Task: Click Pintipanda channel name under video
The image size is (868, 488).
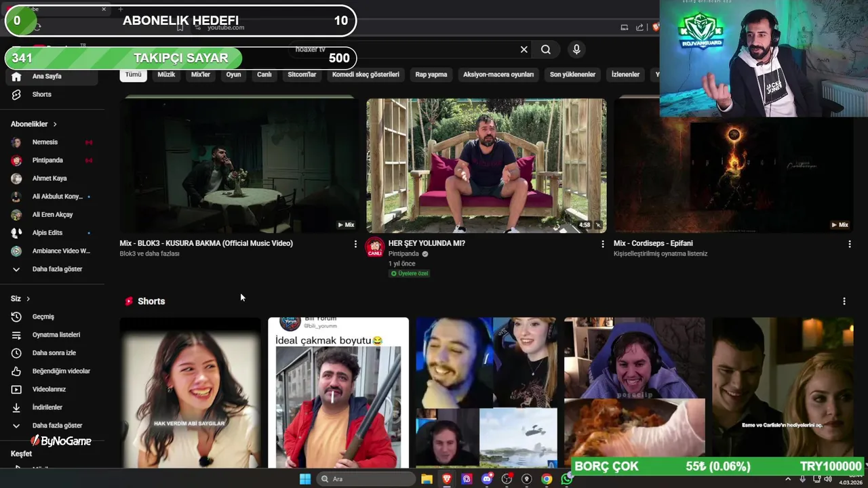Action: point(403,253)
